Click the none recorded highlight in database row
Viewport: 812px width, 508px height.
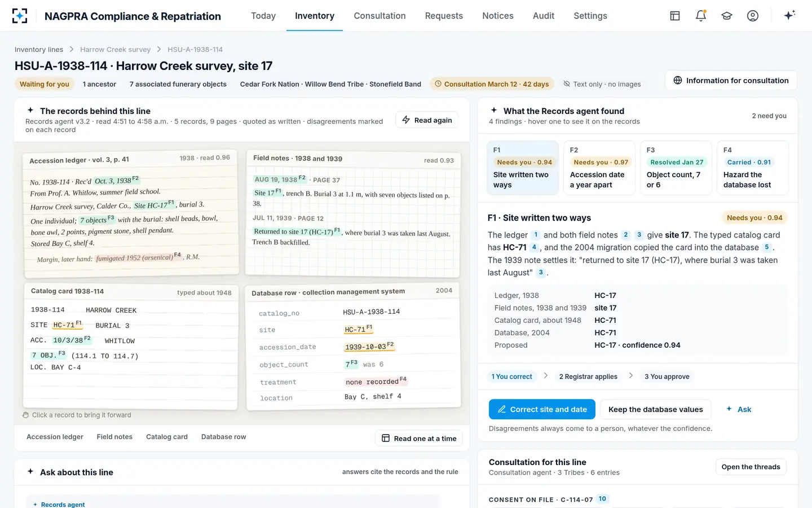[x=376, y=382]
